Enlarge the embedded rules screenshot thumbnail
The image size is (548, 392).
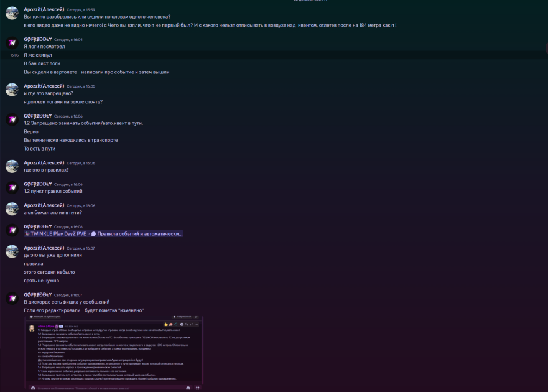click(114, 352)
